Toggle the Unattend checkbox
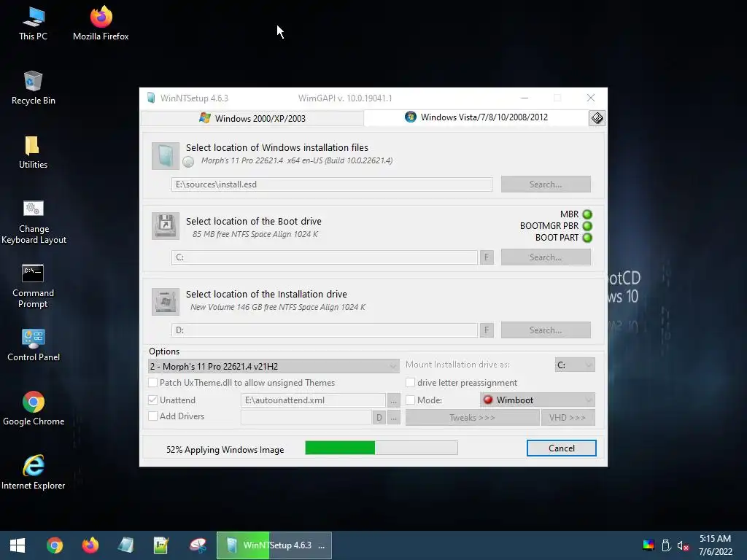This screenshot has height=560, width=747. 153,400
